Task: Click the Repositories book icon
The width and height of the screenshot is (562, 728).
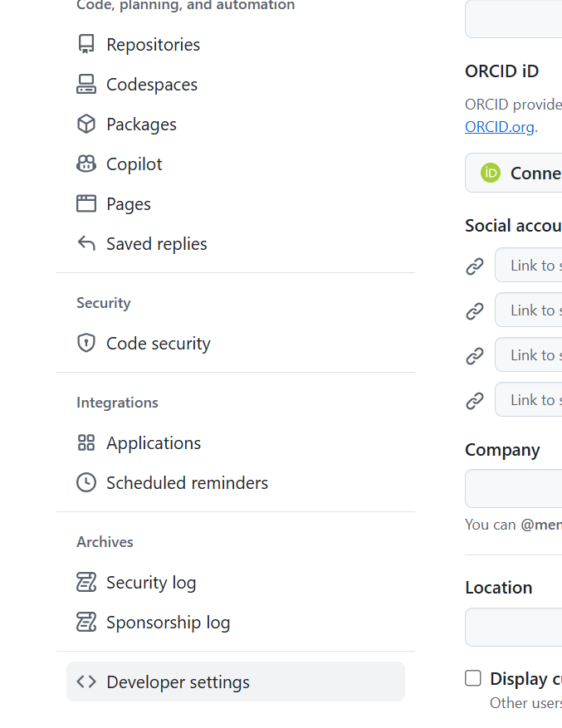Action: pos(86,45)
